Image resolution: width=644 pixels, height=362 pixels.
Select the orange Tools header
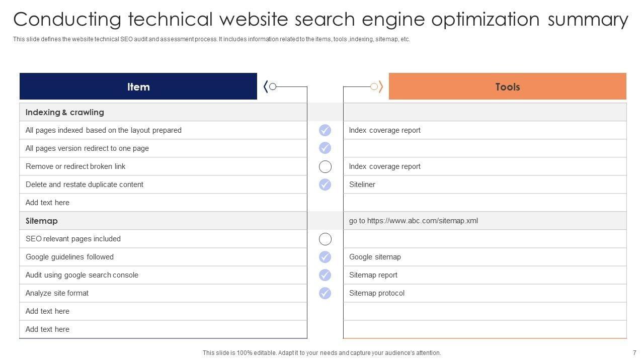coord(507,86)
